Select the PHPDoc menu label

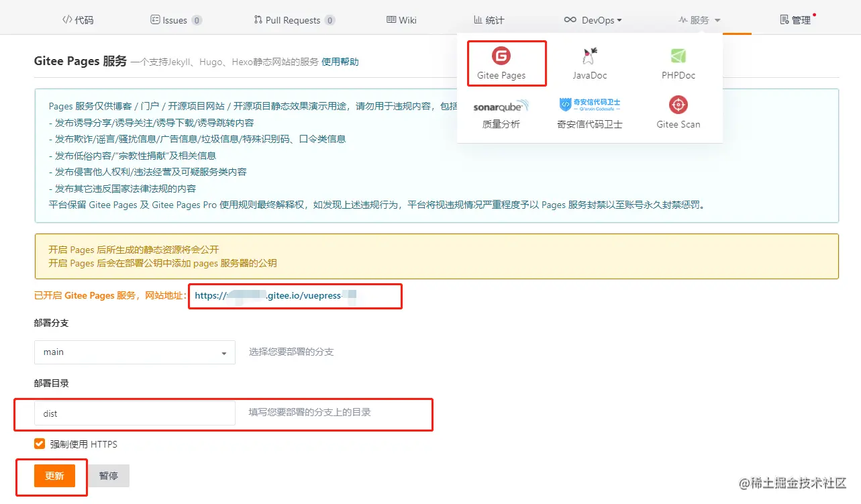point(678,75)
